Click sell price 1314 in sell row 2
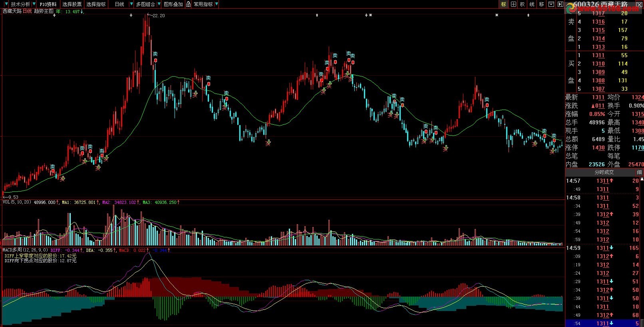 598,38
